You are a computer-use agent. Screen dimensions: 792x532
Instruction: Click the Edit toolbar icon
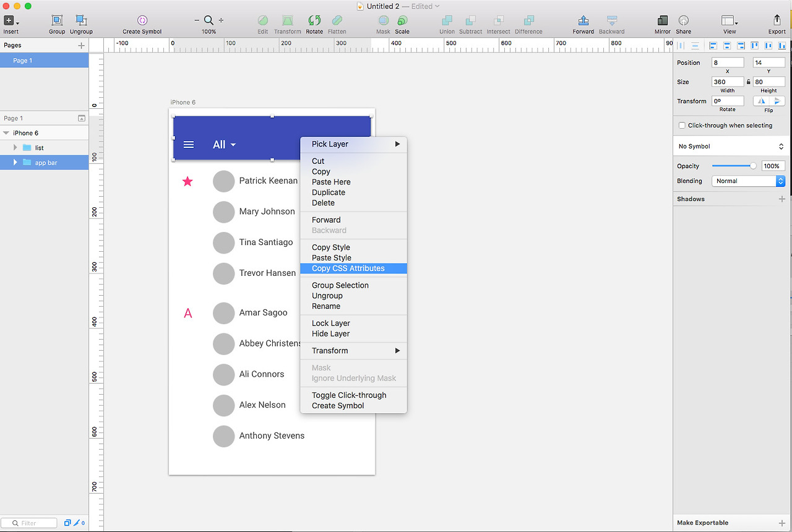coord(263,20)
